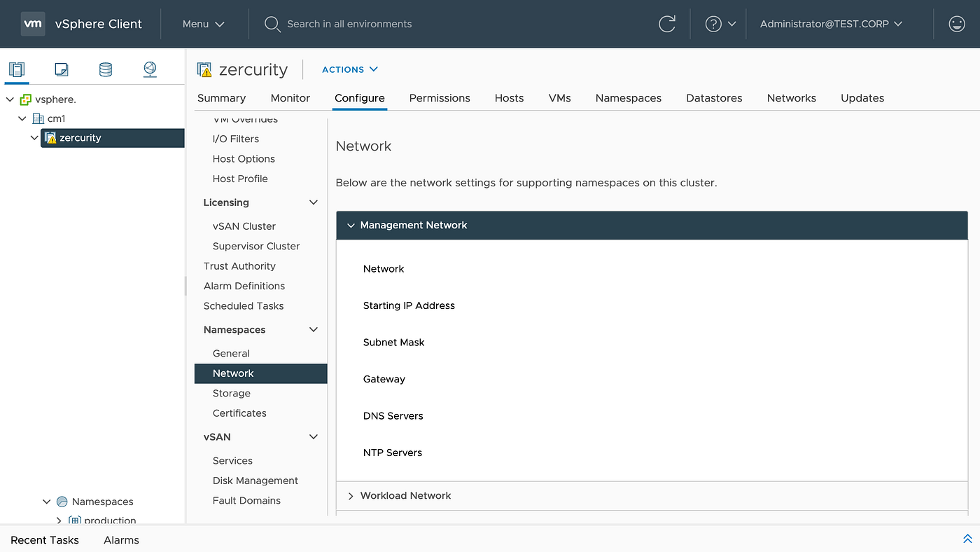This screenshot has height=552, width=980.
Task: Click the search in all environments field
Action: point(349,24)
